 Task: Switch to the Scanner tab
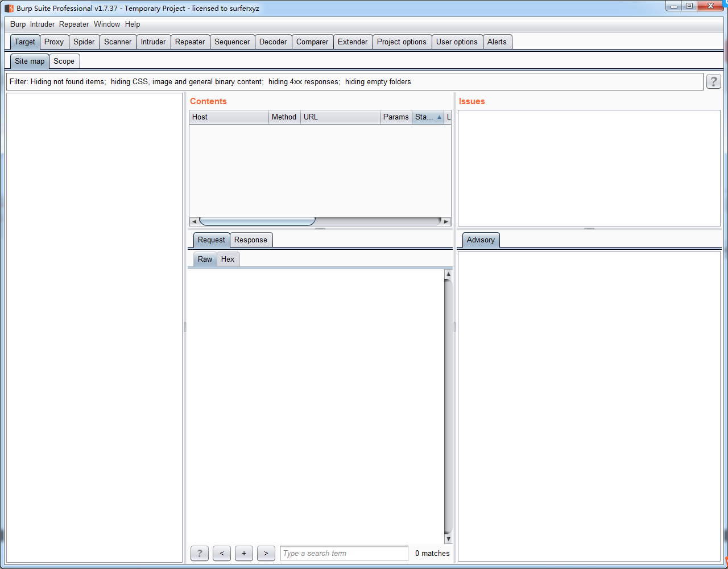(118, 42)
